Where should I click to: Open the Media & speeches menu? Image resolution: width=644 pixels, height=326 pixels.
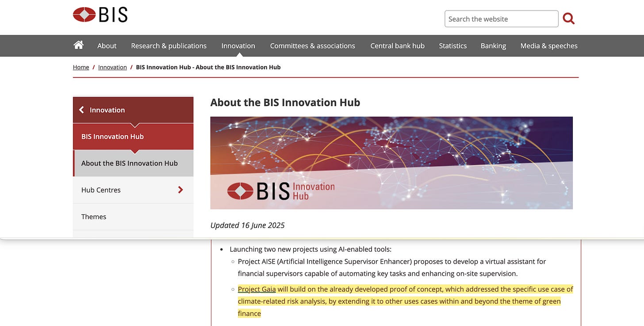pyautogui.click(x=549, y=45)
